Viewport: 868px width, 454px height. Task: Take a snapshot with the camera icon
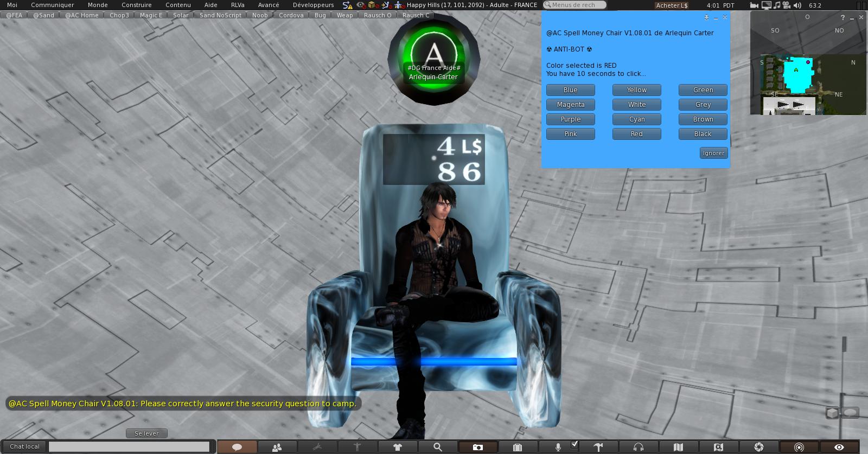click(477, 447)
